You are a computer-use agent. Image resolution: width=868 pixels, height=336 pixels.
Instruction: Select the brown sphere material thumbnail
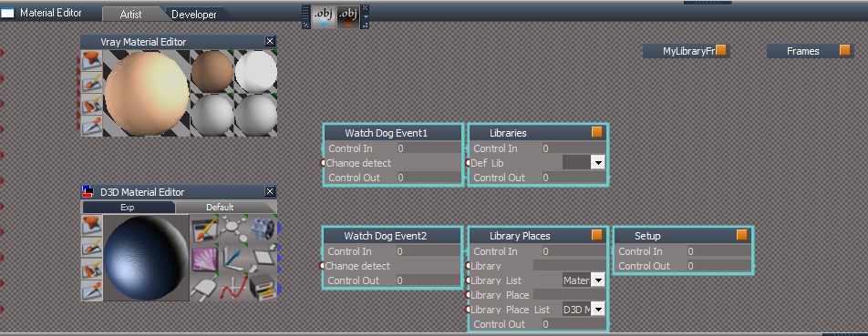212,71
